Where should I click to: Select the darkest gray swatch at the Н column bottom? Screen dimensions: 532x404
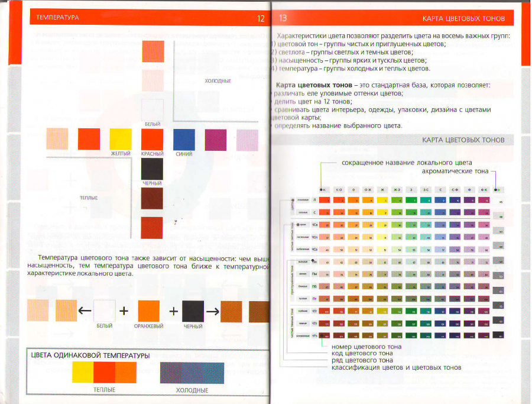(498, 335)
